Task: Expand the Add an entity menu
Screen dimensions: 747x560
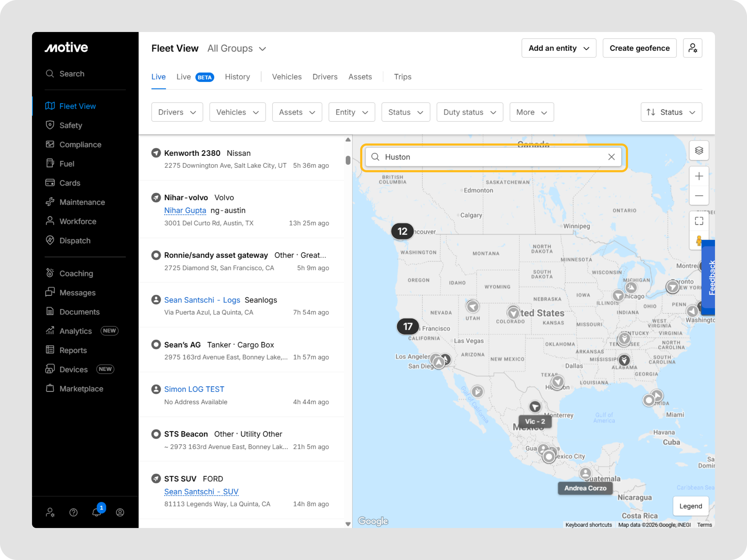Action: tap(559, 48)
